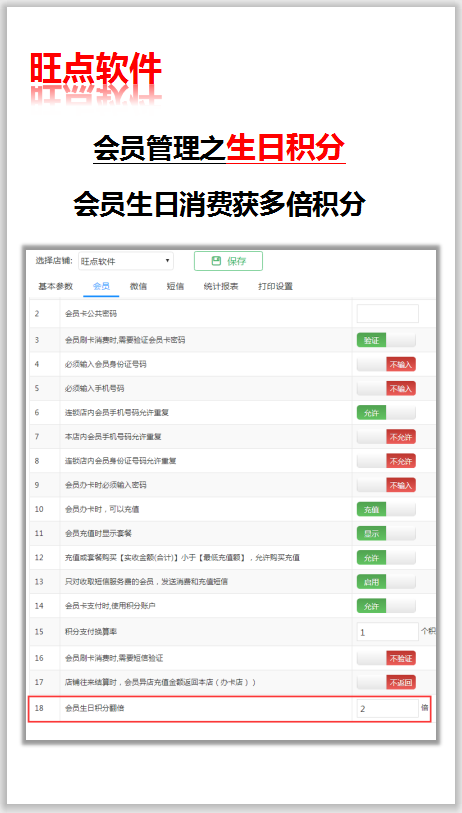Switch to the 基本参数 tab

point(55,286)
